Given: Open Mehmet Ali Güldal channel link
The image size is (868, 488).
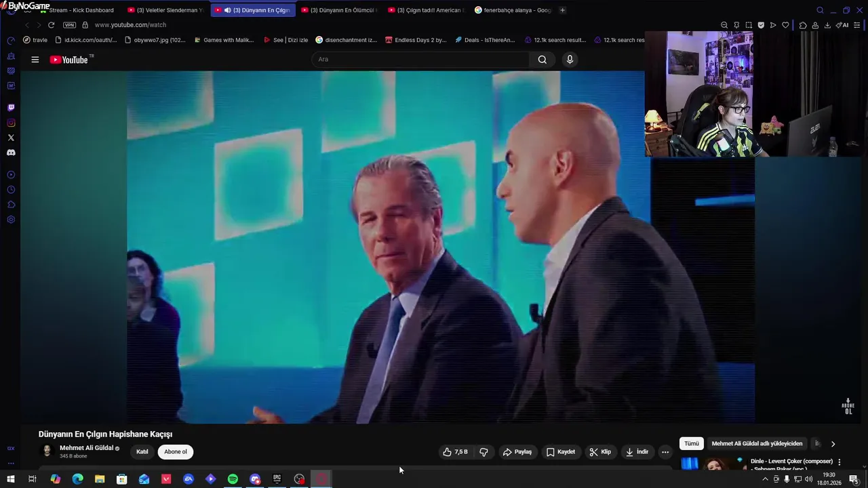Looking at the screenshot, I should [86, 448].
